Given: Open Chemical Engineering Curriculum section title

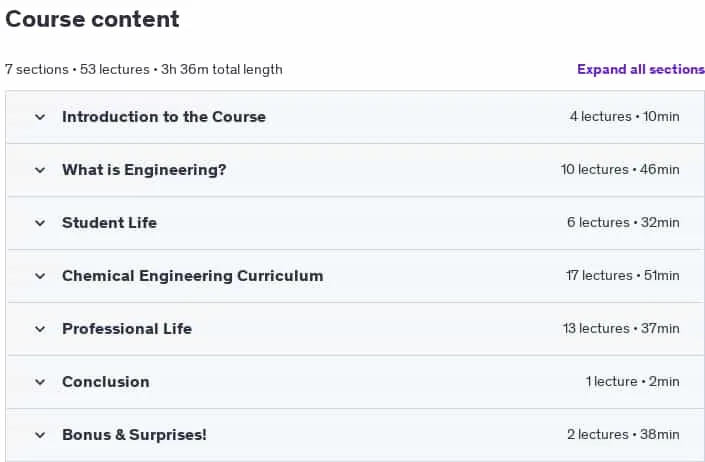Looking at the screenshot, I should pyautogui.click(x=192, y=276).
